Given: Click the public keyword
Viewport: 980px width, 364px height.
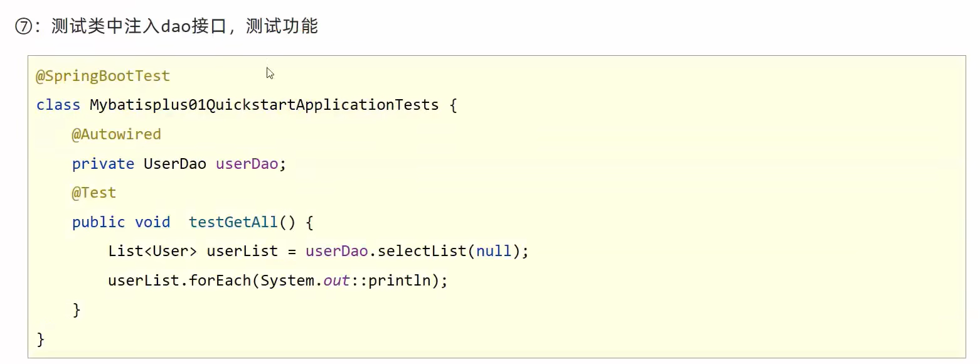Looking at the screenshot, I should (x=99, y=222).
